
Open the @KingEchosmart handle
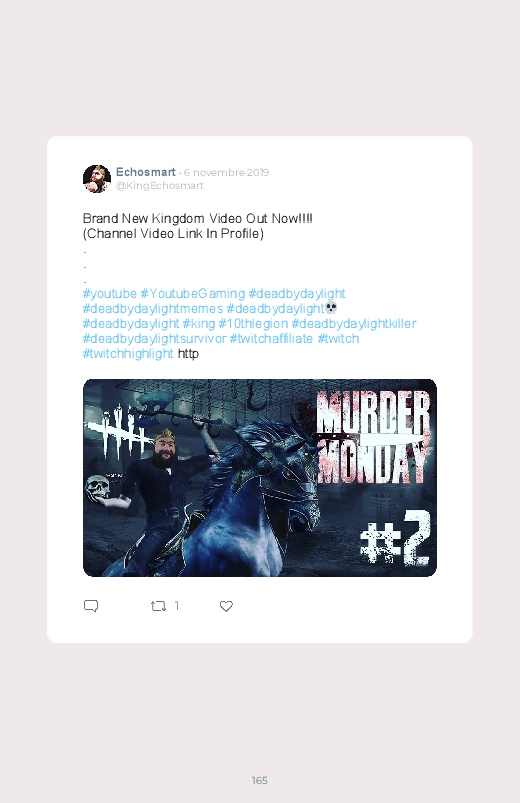160,185
